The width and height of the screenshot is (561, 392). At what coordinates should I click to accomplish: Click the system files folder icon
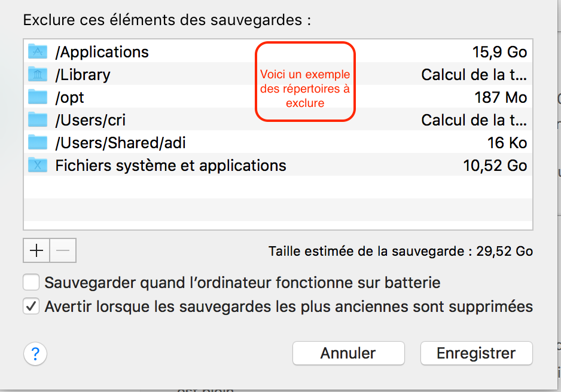[x=38, y=166]
